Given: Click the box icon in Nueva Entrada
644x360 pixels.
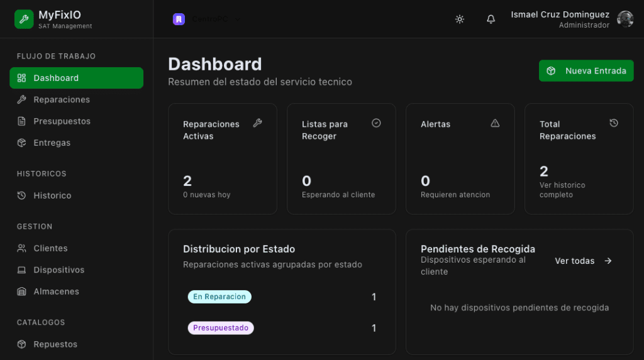Looking at the screenshot, I should [551, 71].
